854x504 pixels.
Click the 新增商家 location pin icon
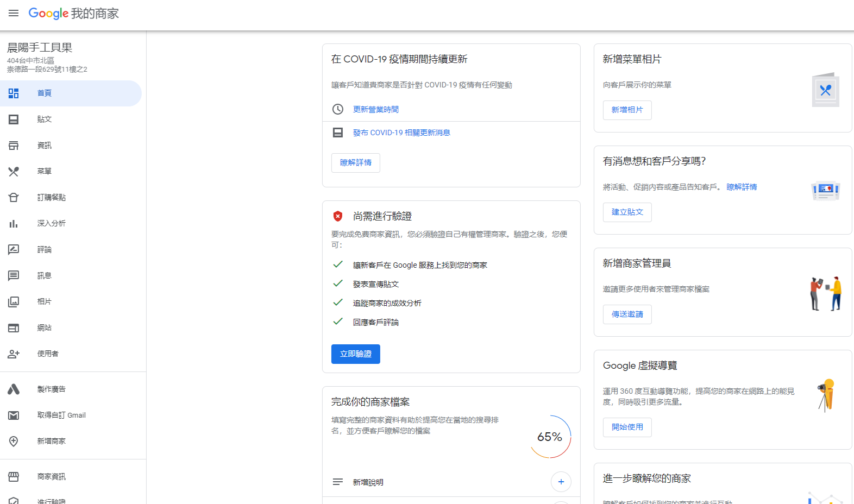[14, 442]
